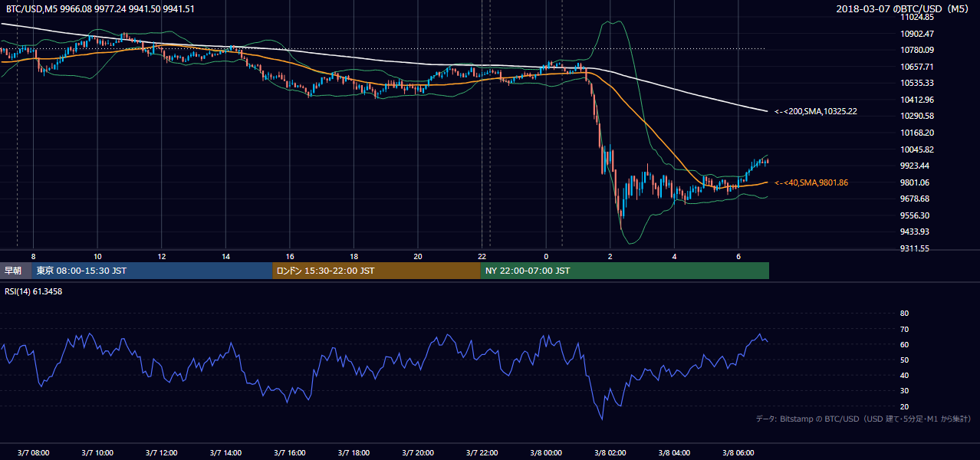Click price axis value 10535.33
Image resolution: width=980 pixels, height=460 pixels.
[917, 83]
